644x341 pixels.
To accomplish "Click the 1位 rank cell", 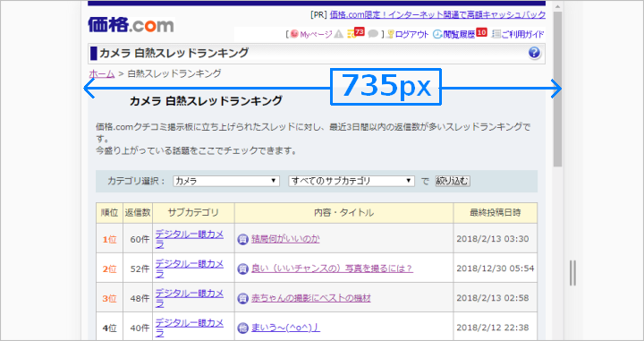I will pos(110,239).
